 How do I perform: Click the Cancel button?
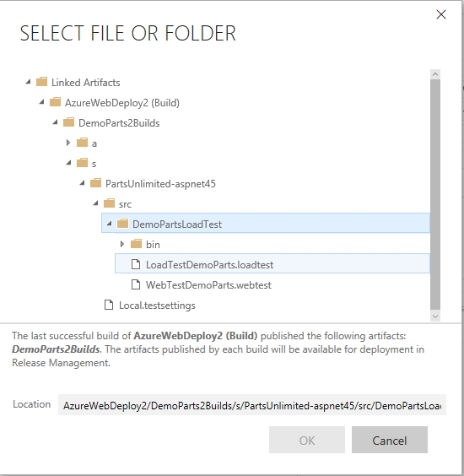pyautogui.click(x=390, y=440)
